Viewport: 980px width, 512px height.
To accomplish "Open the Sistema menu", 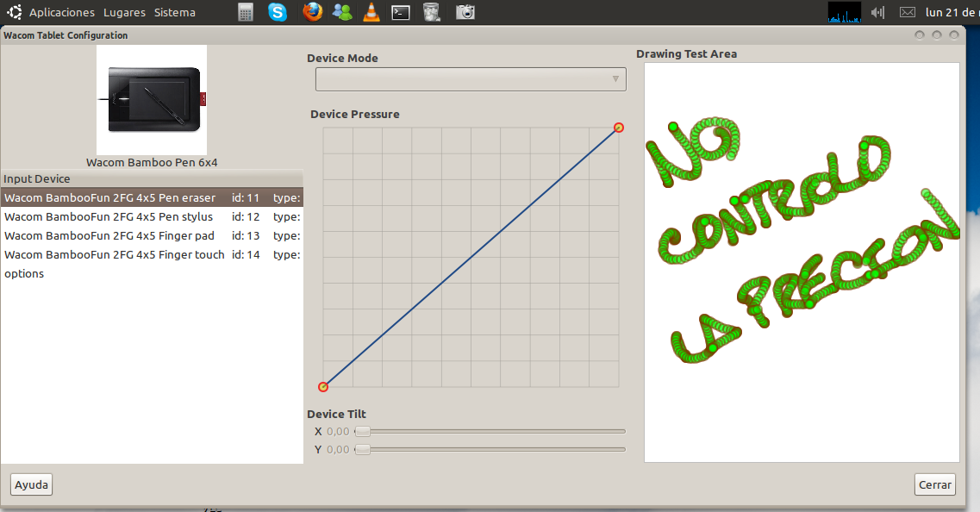I will [174, 13].
